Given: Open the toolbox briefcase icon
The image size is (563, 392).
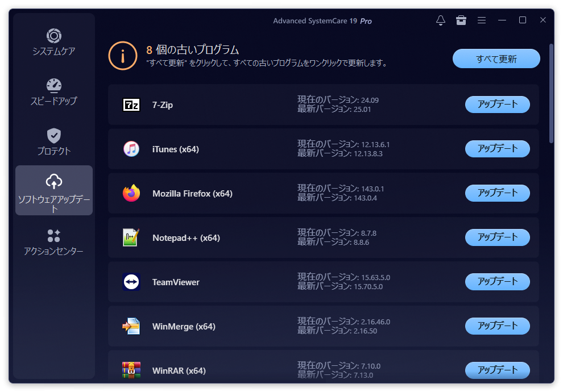Looking at the screenshot, I should click(461, 20).
